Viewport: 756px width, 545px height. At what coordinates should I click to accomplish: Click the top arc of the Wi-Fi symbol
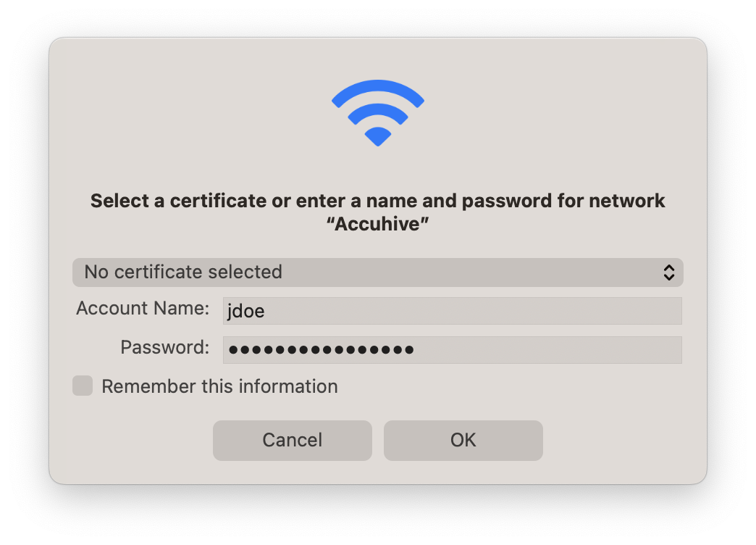pyautogui.click(x=377, y=87)
